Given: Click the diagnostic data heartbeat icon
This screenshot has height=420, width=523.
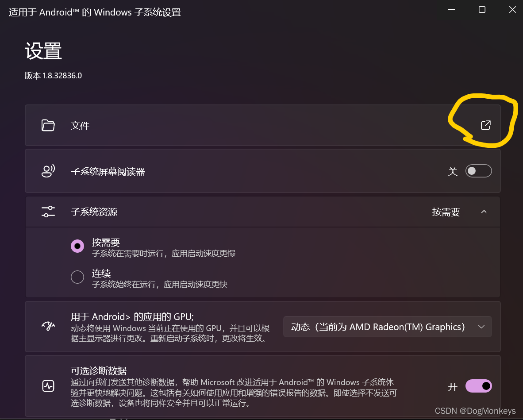Looking at the screenshot, I should tap(48, 386).
